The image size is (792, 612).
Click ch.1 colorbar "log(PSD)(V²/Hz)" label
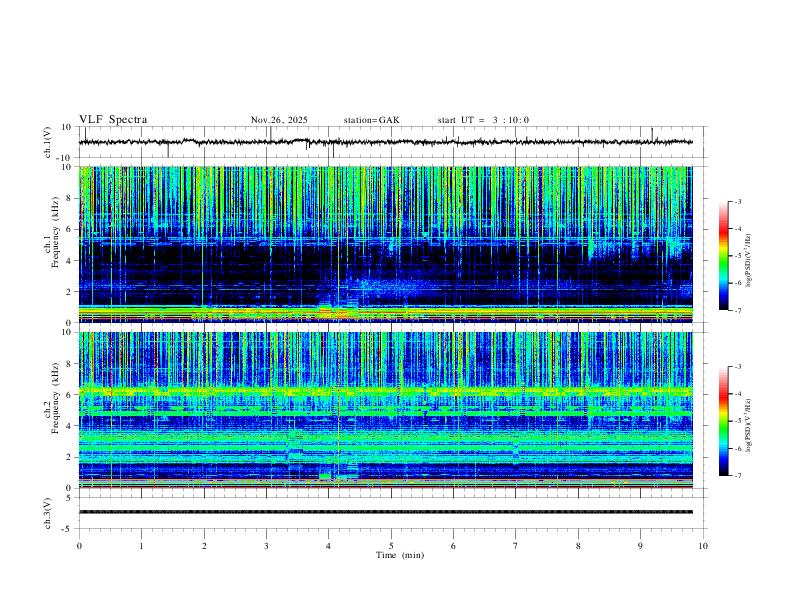click(748, 261)
